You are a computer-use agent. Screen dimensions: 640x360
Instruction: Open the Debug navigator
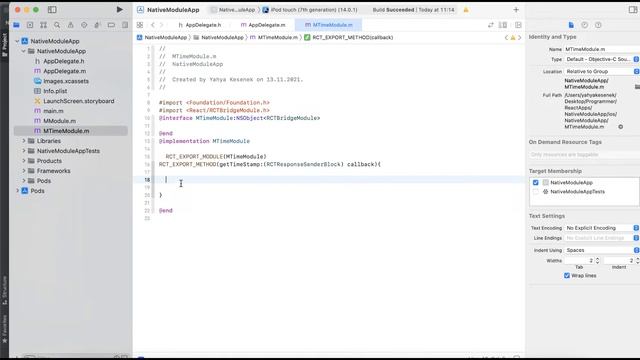click(97, 25)
